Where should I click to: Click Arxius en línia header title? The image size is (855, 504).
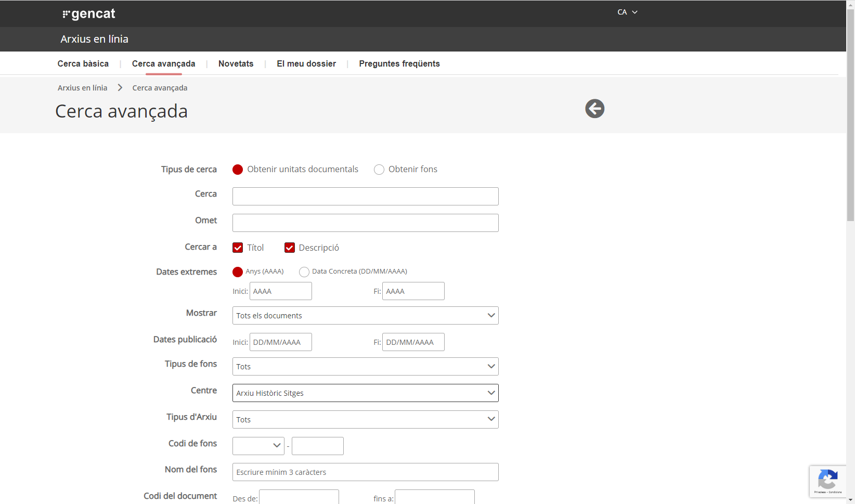94,39
